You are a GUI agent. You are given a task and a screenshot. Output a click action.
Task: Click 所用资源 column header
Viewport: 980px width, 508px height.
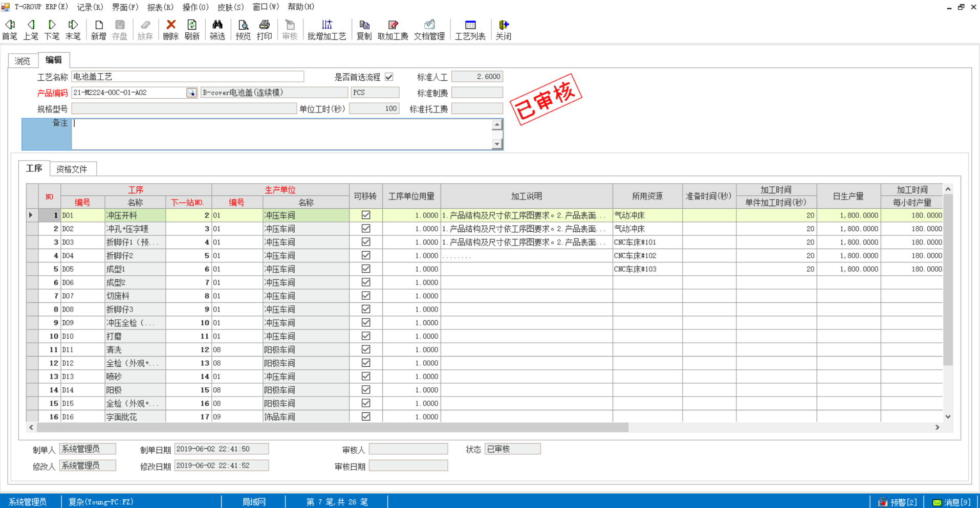pos(647,196)
